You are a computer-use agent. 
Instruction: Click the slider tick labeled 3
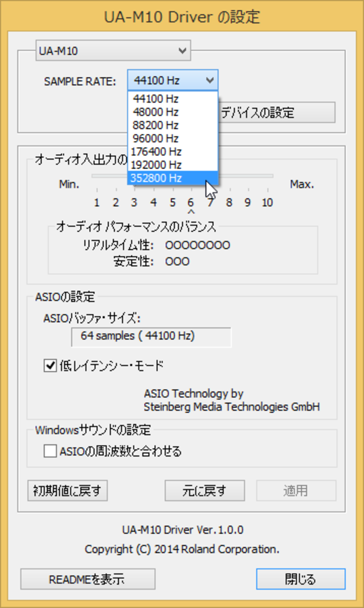pyautogui.click(x=134, y=203)
